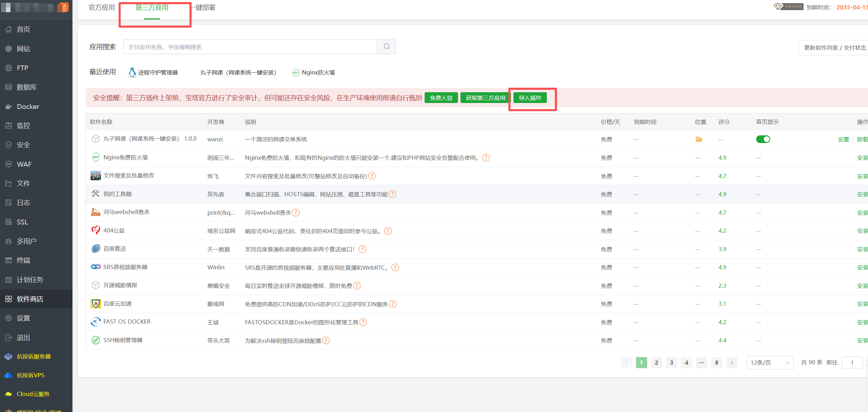Click the 价格/天 column header
Image resolution: width=868 pixels, height=412 pixels.
coord(611,122)
